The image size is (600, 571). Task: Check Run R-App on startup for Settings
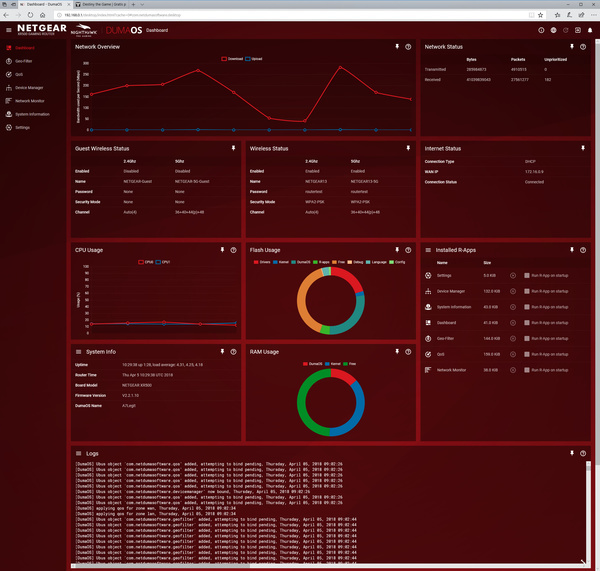pos(527,276)
